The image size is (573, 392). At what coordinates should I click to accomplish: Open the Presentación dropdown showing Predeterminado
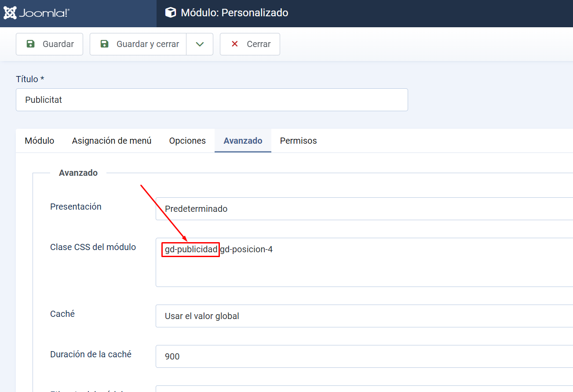pyautogui.click(x=364, y=209)
